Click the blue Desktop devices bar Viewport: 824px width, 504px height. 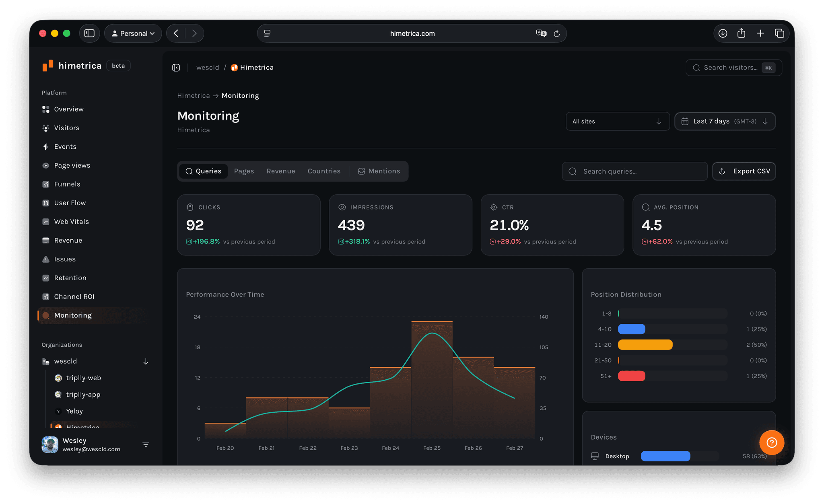click(x=665, y=456)
